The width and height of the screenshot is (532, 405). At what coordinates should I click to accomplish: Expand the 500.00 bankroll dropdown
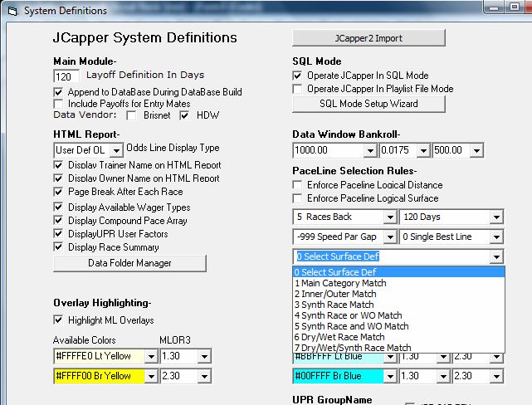pyautogui.click(x=476, y=150)
